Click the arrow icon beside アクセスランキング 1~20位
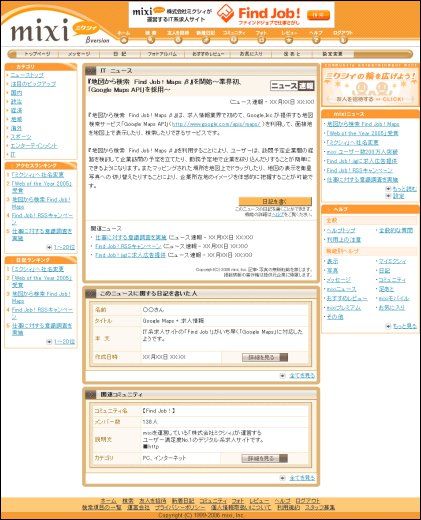The width and height of the screenshot is (421, 520). 49,247
